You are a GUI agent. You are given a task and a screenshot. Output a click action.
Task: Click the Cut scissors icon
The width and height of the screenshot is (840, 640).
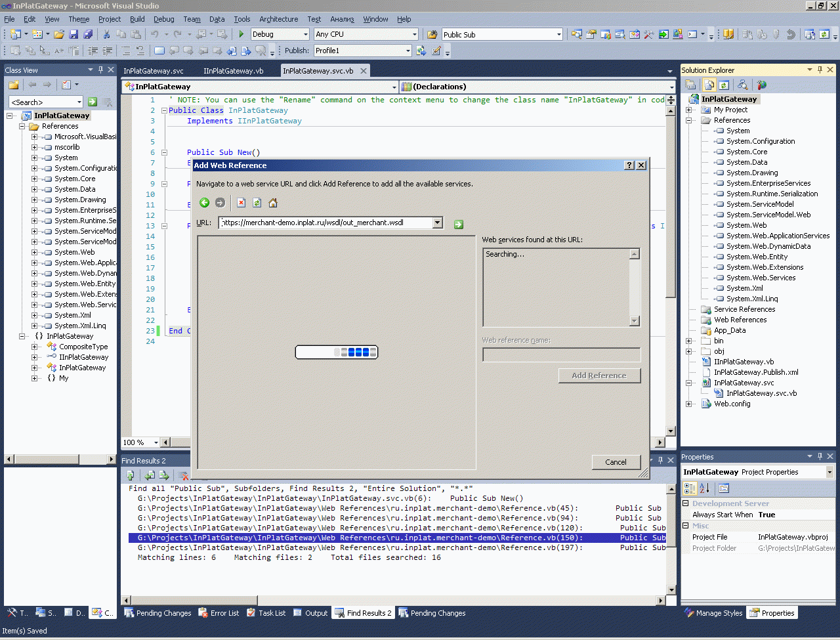coord(107,34)
